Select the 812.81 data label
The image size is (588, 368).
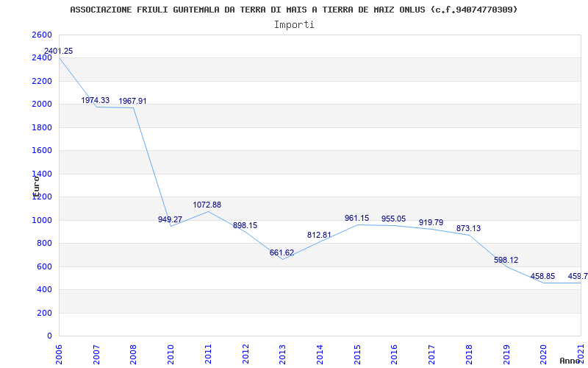click(x=319, y=235)
